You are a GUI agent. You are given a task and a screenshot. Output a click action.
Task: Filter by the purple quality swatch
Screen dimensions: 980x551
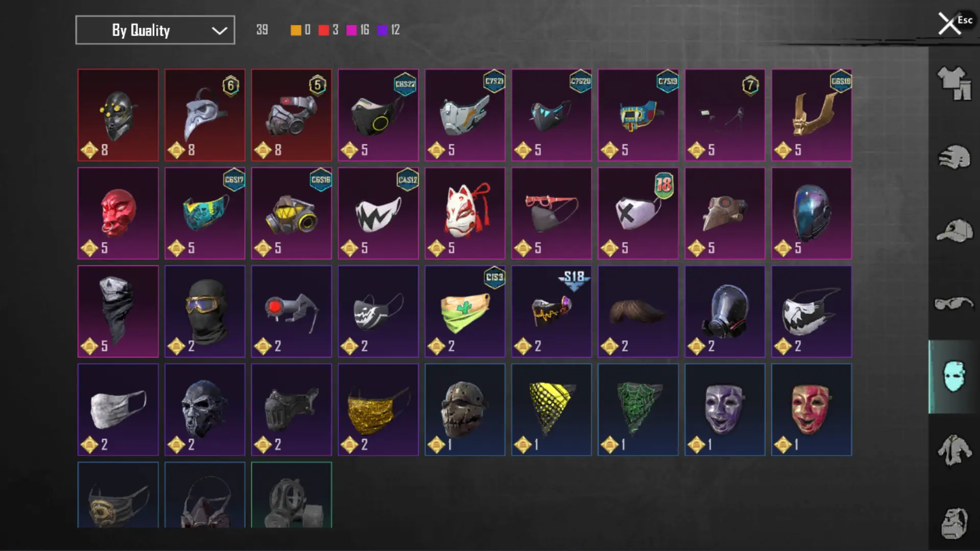(x=382, y=30)
